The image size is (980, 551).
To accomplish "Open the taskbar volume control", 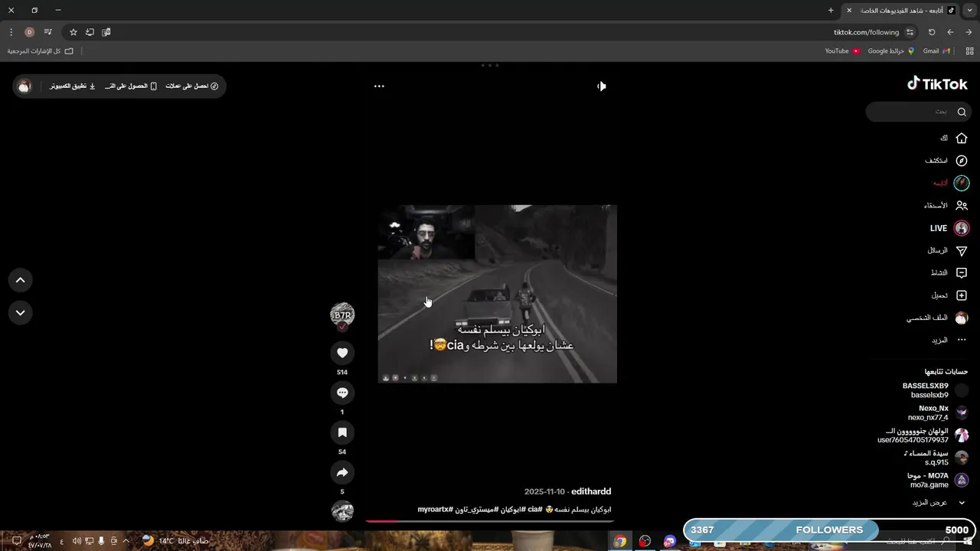I will coord(77,540).
